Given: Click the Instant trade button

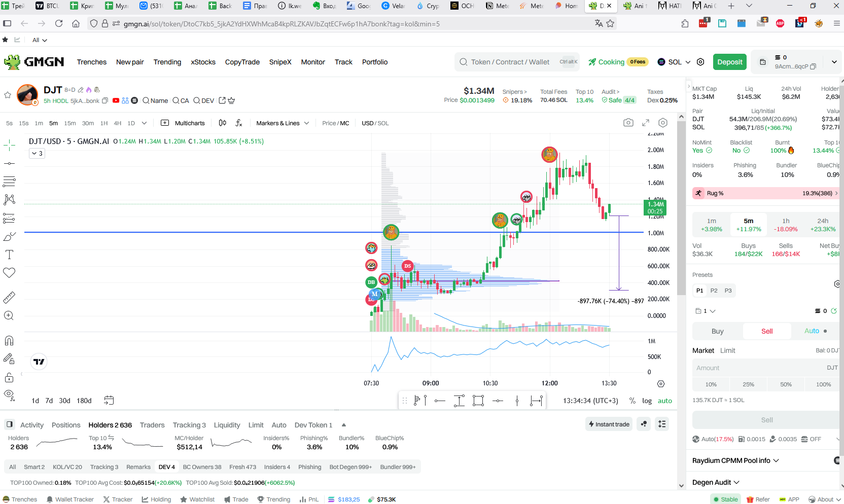Looking at the screenshot, I should point(609,424).
